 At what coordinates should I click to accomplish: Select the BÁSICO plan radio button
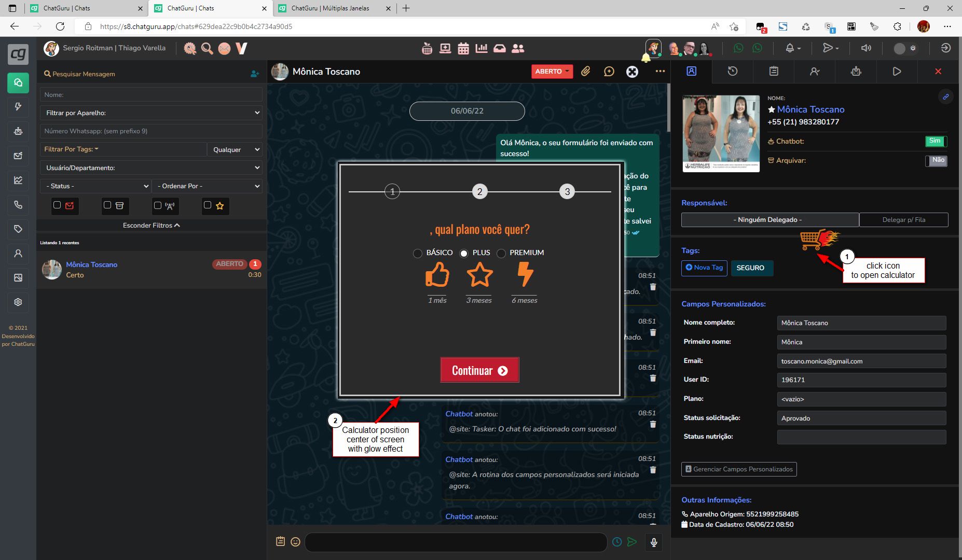point(418,253)
